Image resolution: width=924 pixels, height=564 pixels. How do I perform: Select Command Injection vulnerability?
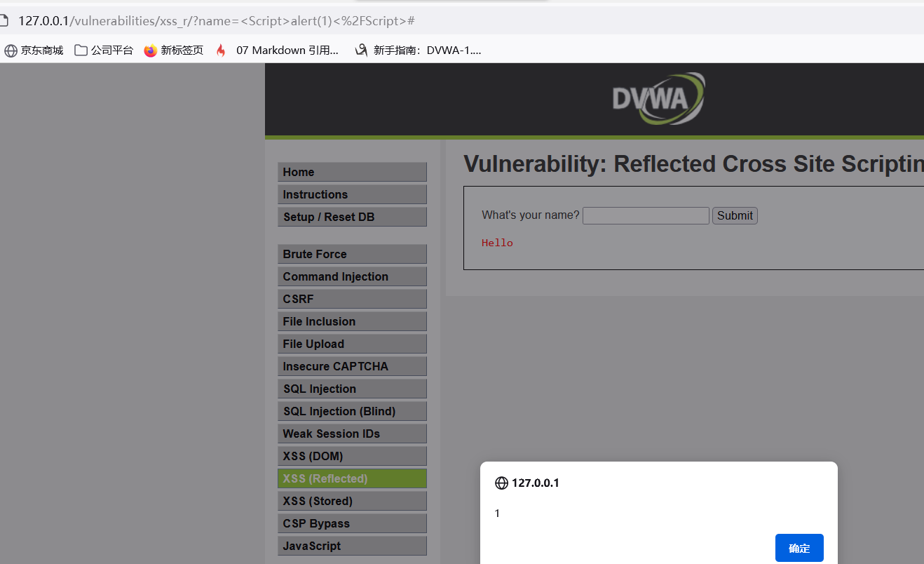(x=352, y=276)
